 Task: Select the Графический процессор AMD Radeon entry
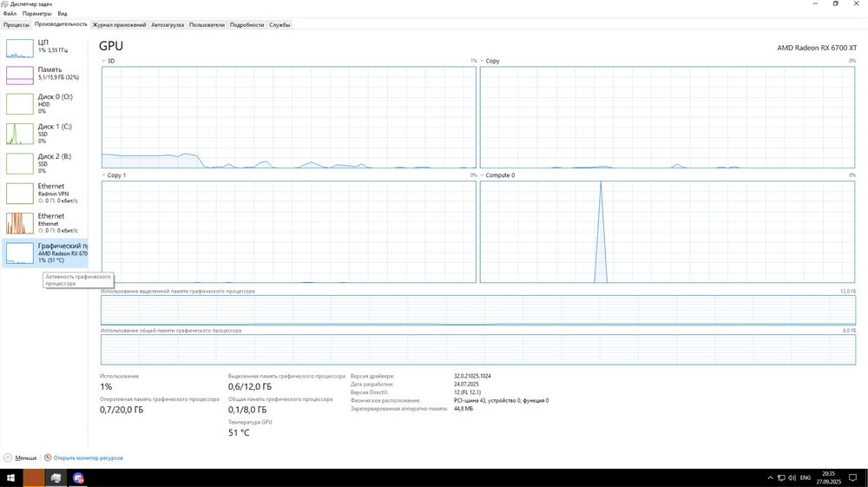(44, 253)
